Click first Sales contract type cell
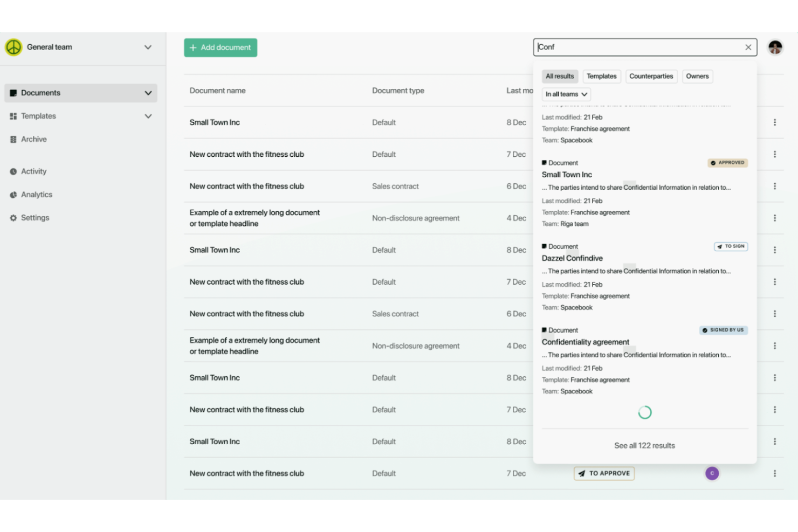 coord(395,186)
